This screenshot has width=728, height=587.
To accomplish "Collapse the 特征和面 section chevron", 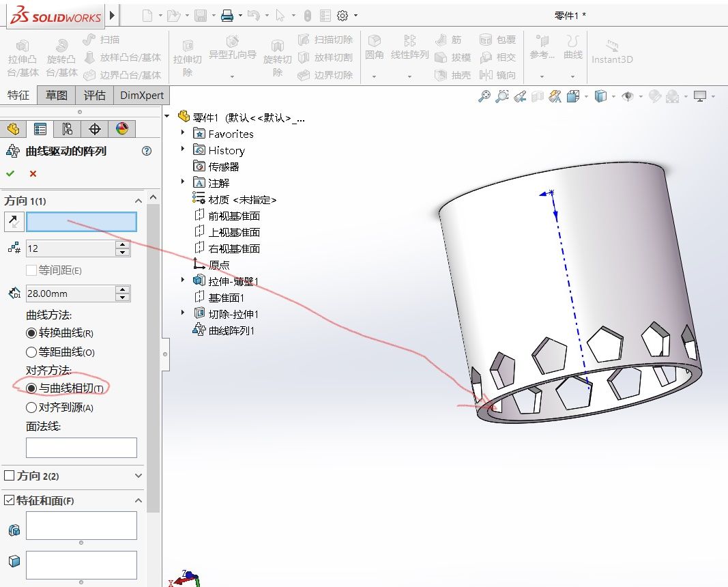I will (x=139, y=500).
